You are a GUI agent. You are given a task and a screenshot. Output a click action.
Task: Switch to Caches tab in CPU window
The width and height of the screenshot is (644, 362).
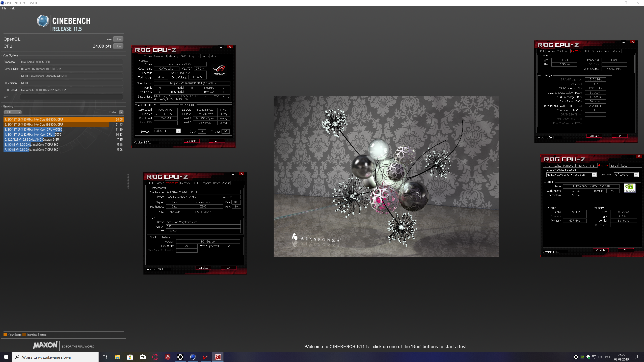point(148,56)
